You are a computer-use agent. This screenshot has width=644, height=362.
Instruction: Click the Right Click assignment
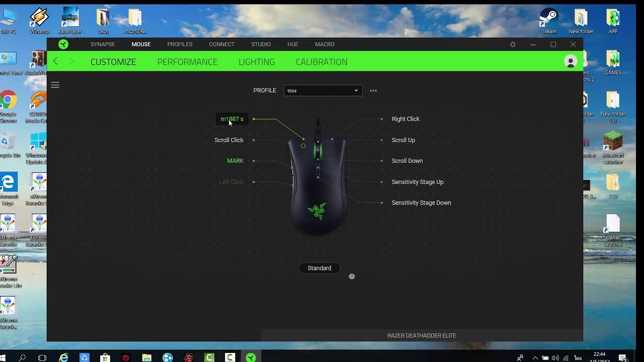[x=406, y=119]
